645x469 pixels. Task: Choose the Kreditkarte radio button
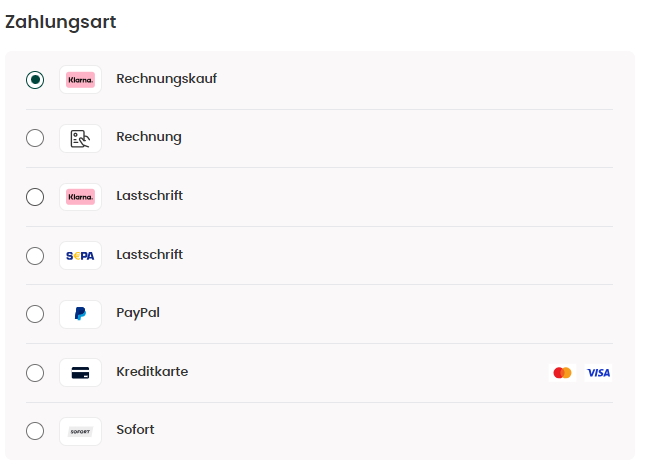click(x=35, y=373)
